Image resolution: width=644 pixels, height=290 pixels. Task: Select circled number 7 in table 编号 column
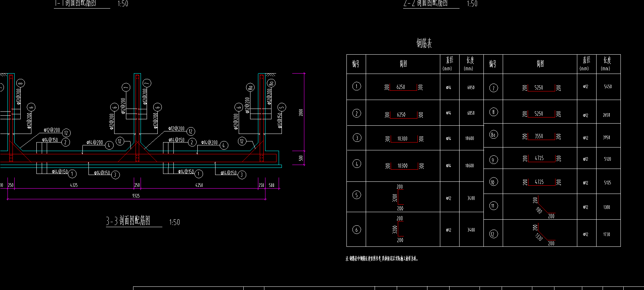pos(493,88)
